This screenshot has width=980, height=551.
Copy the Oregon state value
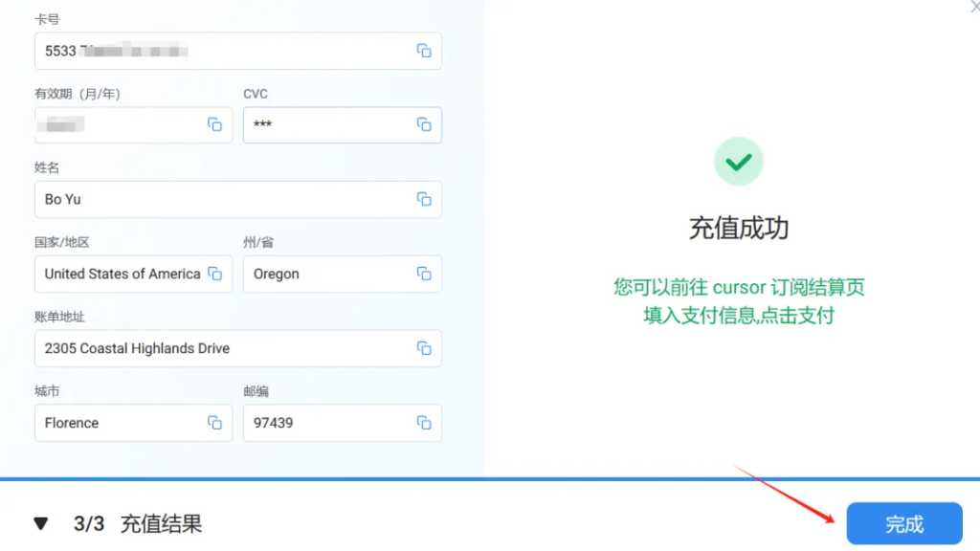(424, 274)
